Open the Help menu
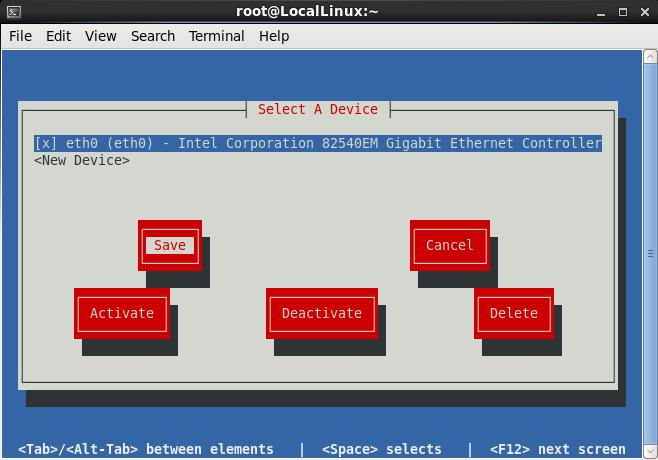Viewport: 658px width, 460px height. pos(274,36)
